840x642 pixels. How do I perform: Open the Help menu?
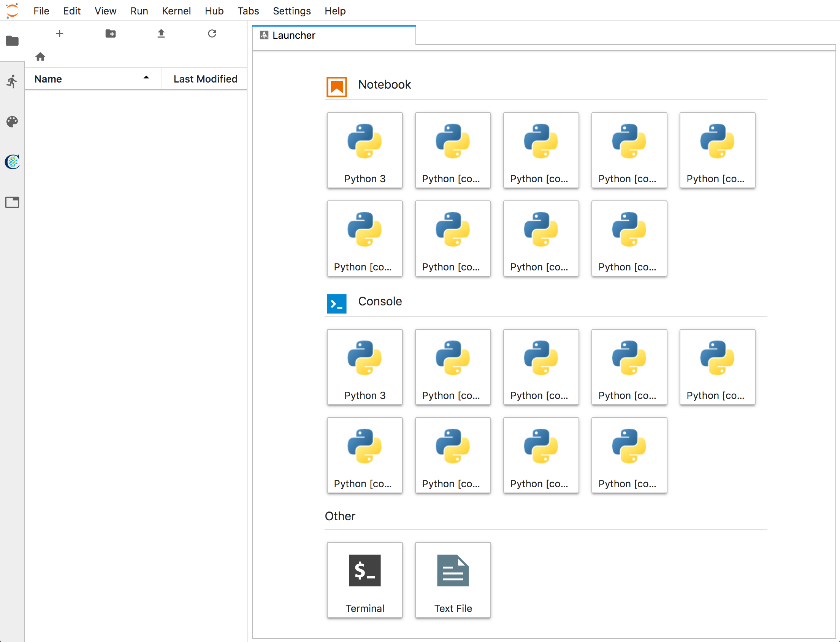[335, 11]
